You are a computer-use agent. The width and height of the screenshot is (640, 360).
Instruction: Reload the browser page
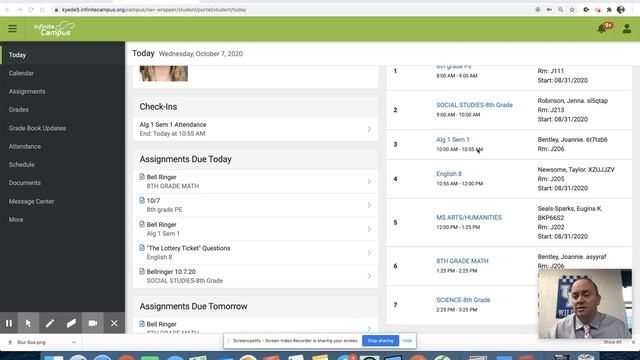pyautogui.click(x=31, y=9)
